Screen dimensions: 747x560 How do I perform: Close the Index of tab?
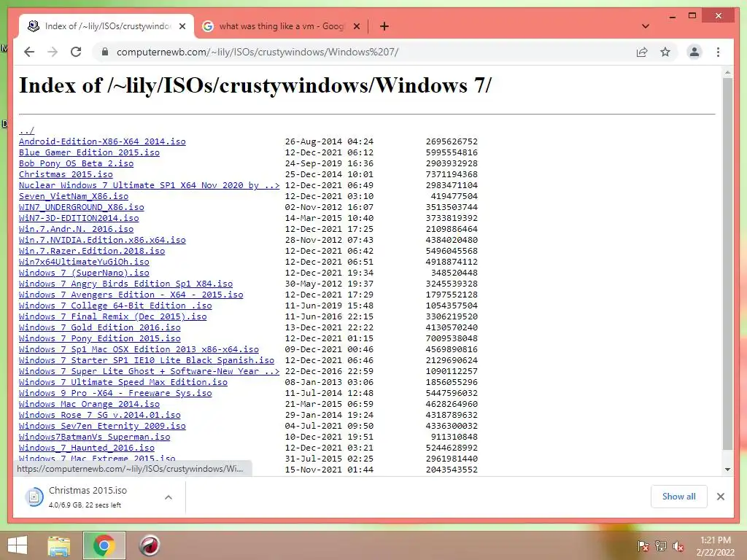click(182, 26)
